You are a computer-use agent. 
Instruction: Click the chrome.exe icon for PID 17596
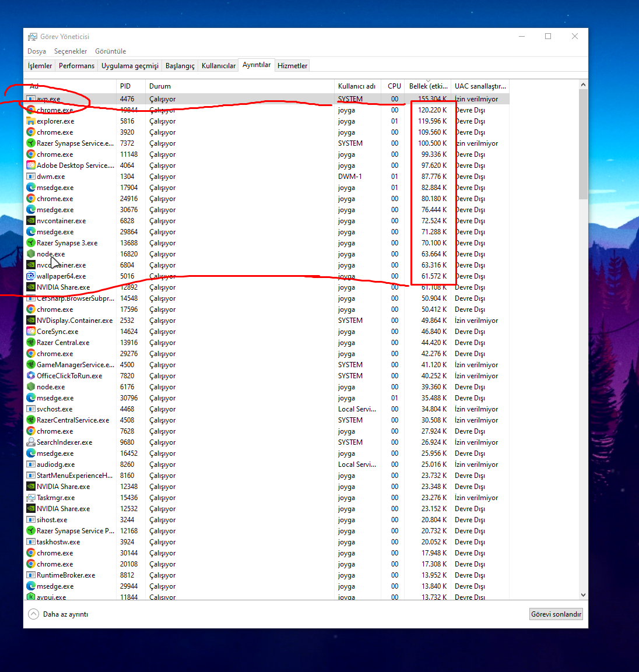(x=30, y=309)
